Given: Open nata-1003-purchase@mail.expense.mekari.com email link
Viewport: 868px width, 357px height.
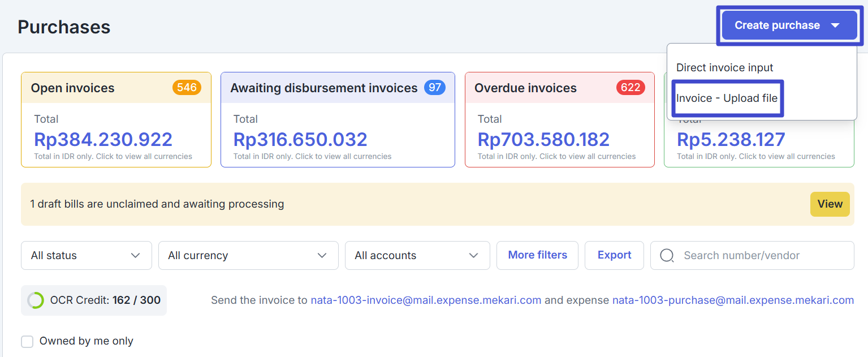Looking at the screenshot, I should coord(733,300).
